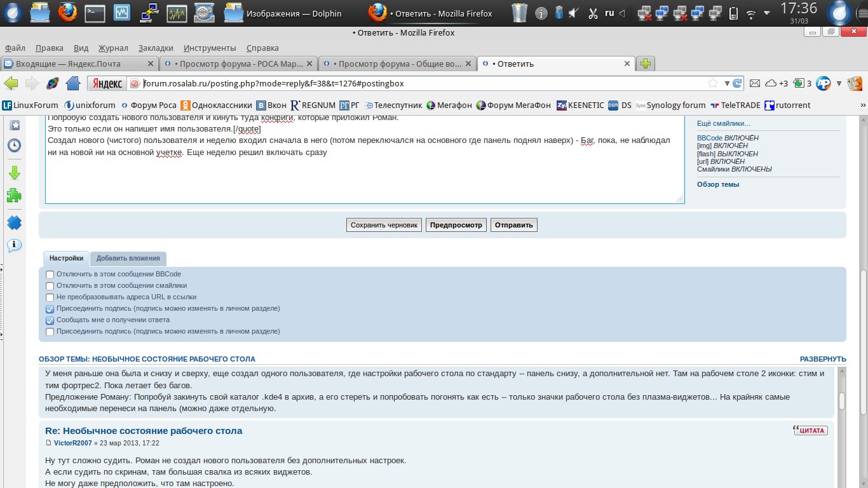
Task: Open the Wi-Fi network tray icon
Action: click(751, 13)
